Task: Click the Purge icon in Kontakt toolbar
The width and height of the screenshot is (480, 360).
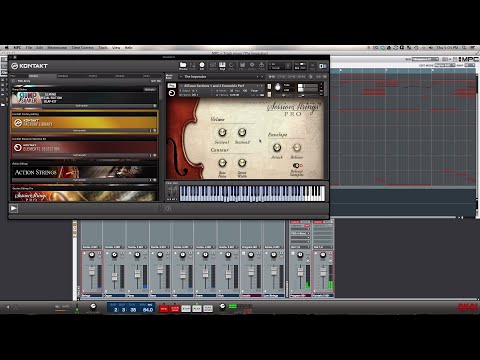Action: pyautogui.click(x=262, y=65)
